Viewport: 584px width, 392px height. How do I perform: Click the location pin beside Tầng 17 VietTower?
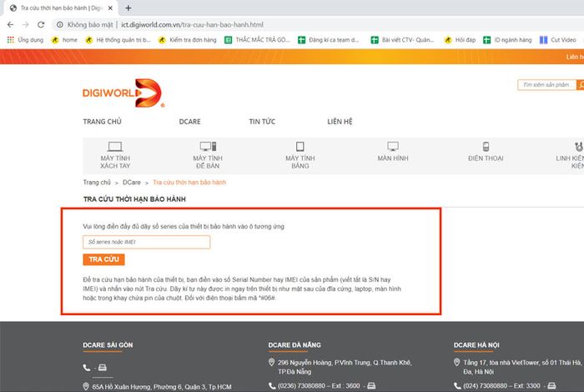tap(457, 362)
